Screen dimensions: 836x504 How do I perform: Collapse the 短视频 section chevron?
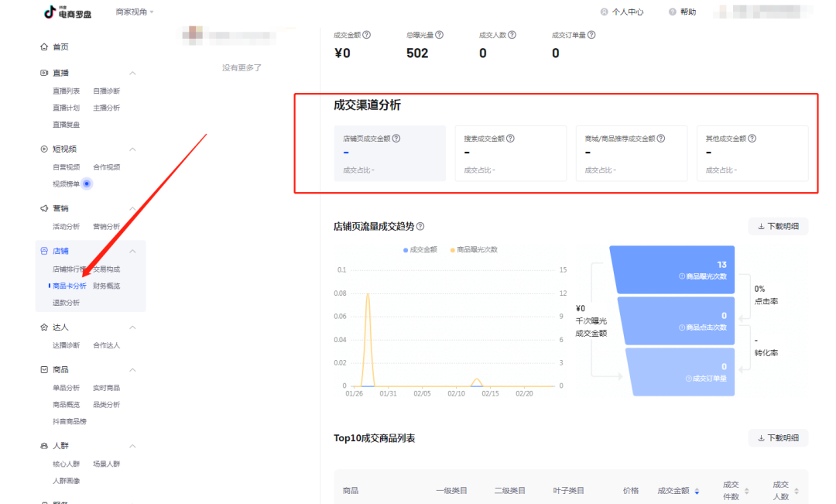(x=133, y=149)
